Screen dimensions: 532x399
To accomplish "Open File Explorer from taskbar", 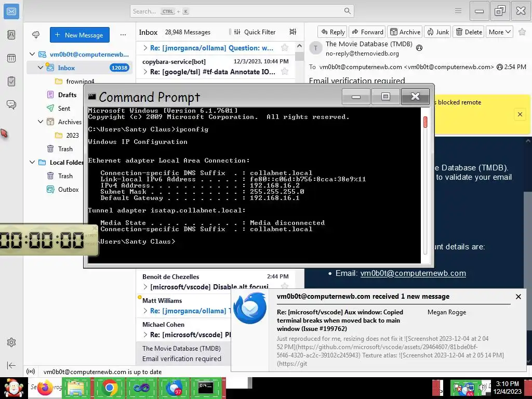I will pos(76,388).
